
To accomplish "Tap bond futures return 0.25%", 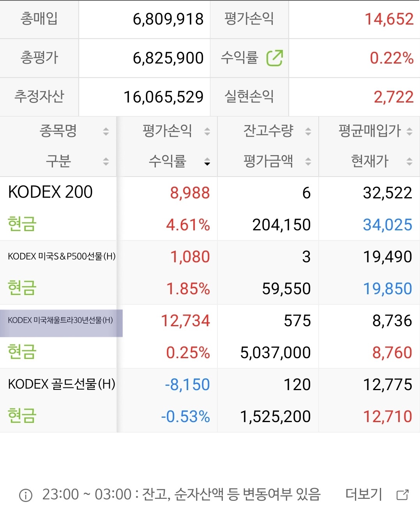I will [x=188, y=353].
